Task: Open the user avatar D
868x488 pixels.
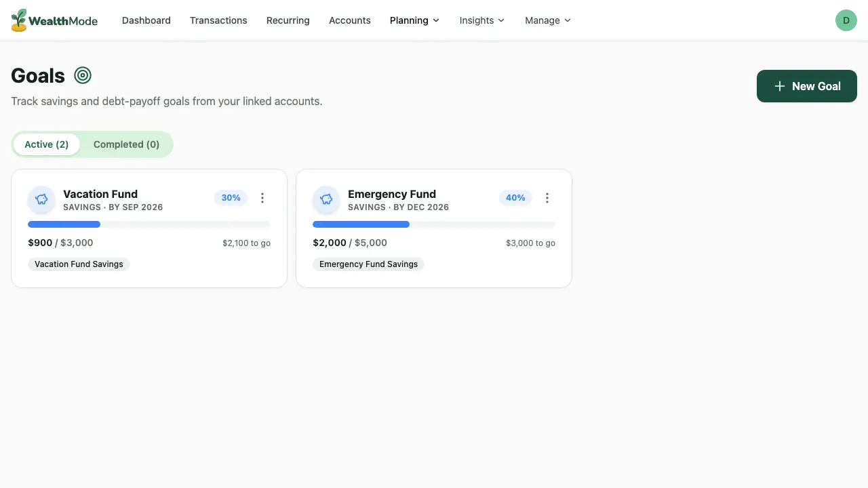Action: click(846, 20)
